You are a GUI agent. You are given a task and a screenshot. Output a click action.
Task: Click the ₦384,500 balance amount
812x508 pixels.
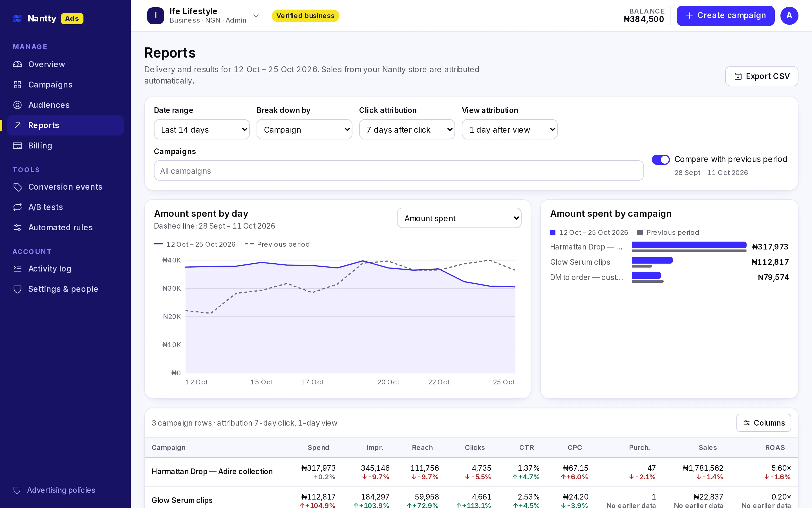point(644,19)
